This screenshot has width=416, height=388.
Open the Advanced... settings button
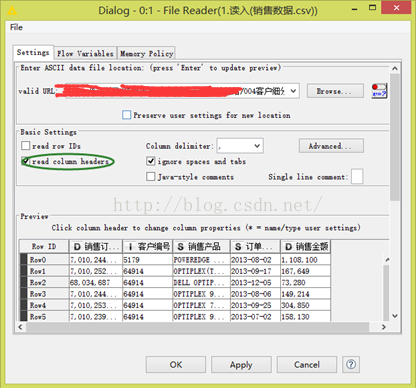pos(331,146)
